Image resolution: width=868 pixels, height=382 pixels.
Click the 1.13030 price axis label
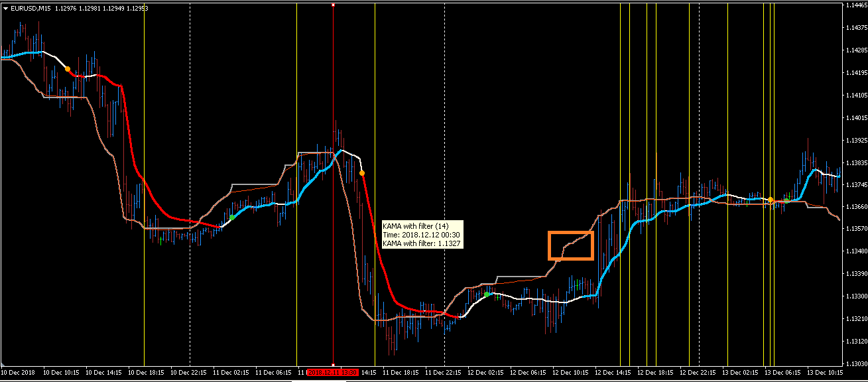point(856,364)
